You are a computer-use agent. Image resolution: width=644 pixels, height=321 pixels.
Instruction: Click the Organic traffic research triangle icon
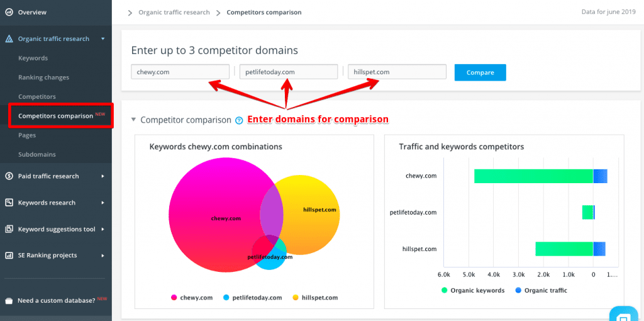coord(9,39)
